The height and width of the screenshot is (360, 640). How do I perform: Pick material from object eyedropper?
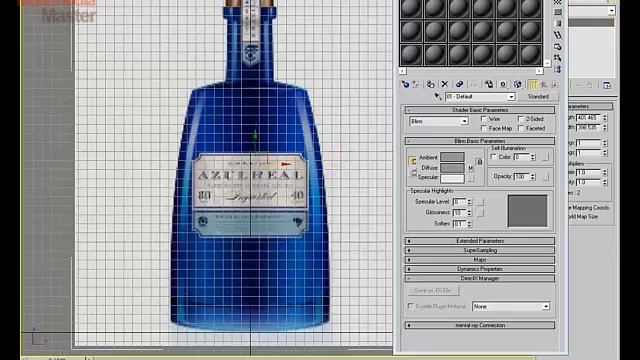[x=438, y=97]
